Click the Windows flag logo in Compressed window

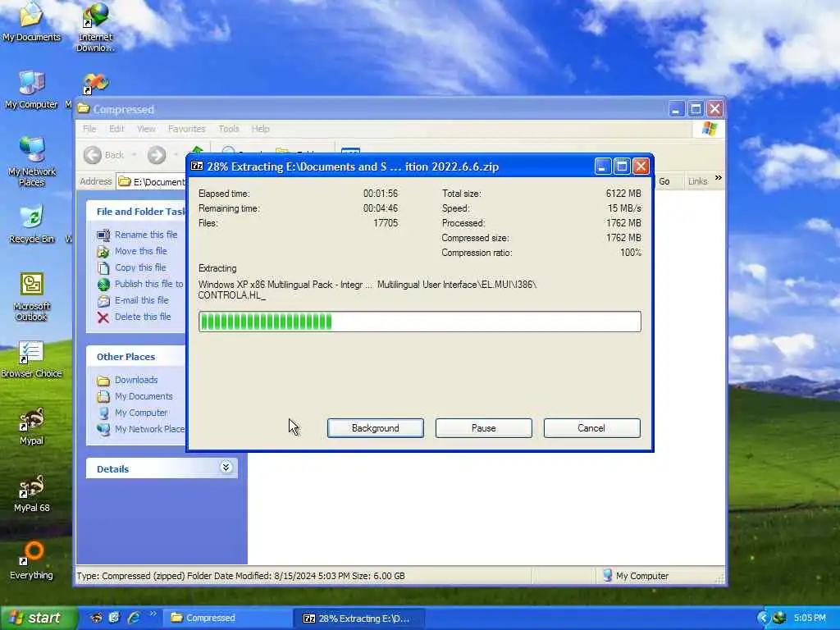(710, 129)
